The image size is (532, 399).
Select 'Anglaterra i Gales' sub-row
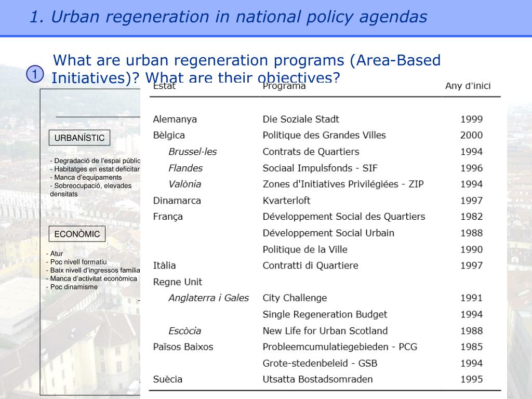[x=208, y=298]
